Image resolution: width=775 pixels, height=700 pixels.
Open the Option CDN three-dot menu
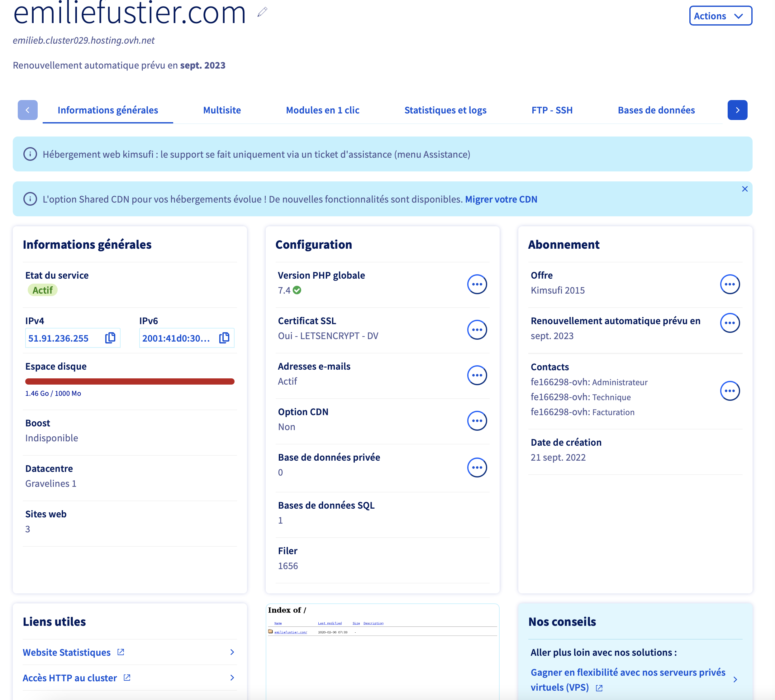[477, 421]
